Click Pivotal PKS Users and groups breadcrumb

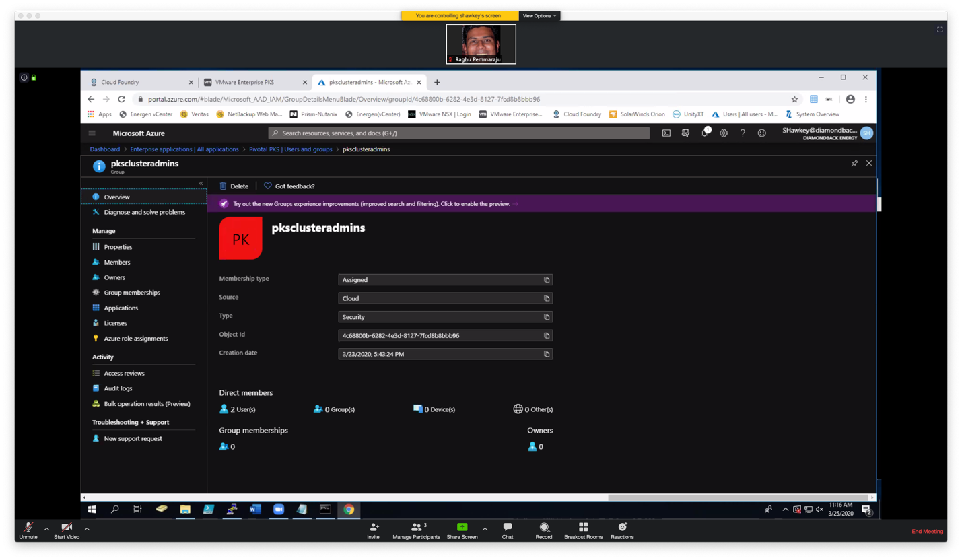[x=291, y=149]
